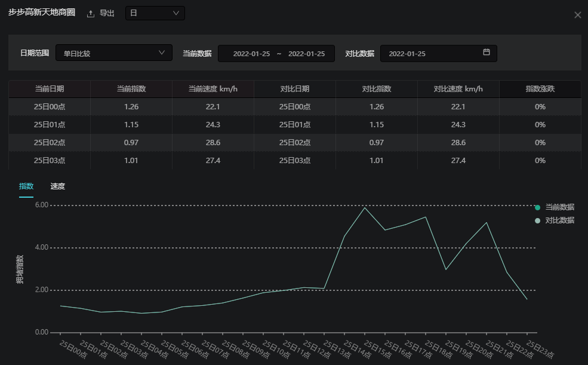The height and width of the screenshot is (365, 588).
Task: Expand the 日 granularity dropdown
Action: 155,13
